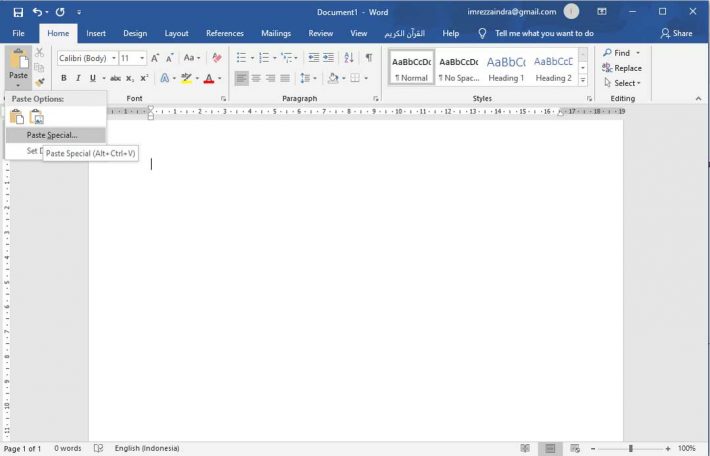The height and width of the screenshot is (456, 710).
Task: Open the Help tab
Action: click(x=451, y=34)
